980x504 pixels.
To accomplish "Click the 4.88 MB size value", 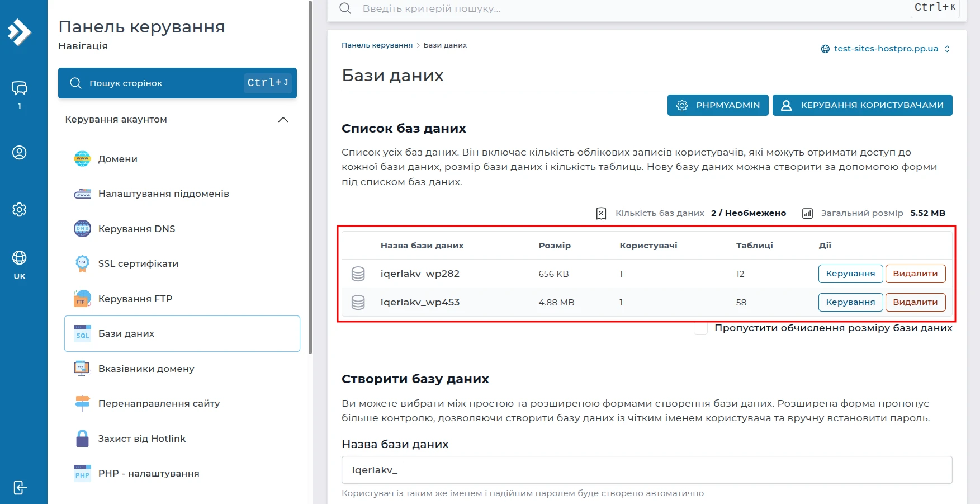I will pyautogui.click(x=556, y=303).
